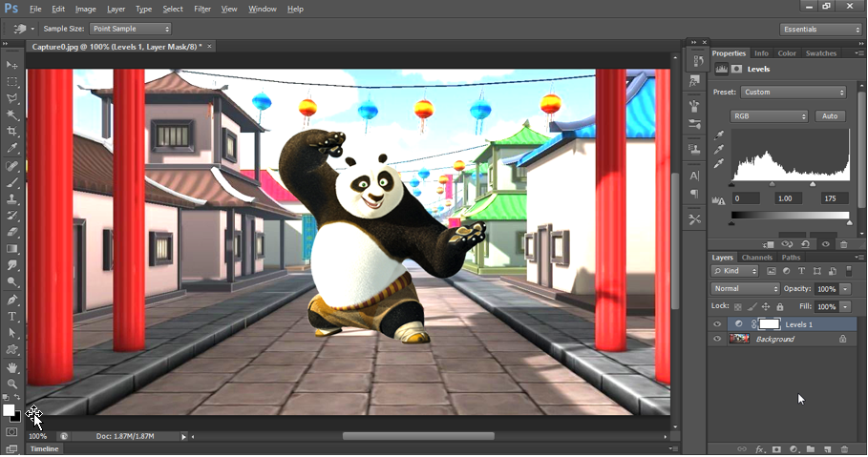Select the Hand tool

click(11, 368)
